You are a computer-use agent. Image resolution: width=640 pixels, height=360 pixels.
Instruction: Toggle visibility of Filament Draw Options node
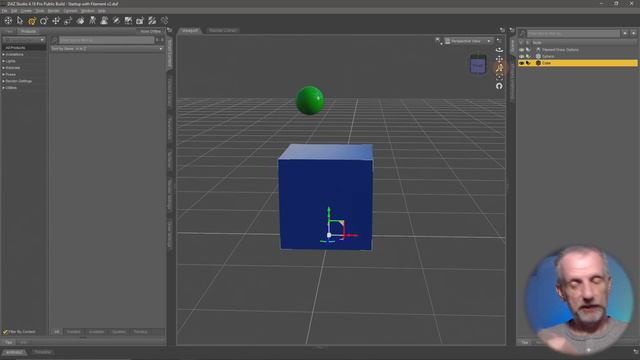coord(521,50)
